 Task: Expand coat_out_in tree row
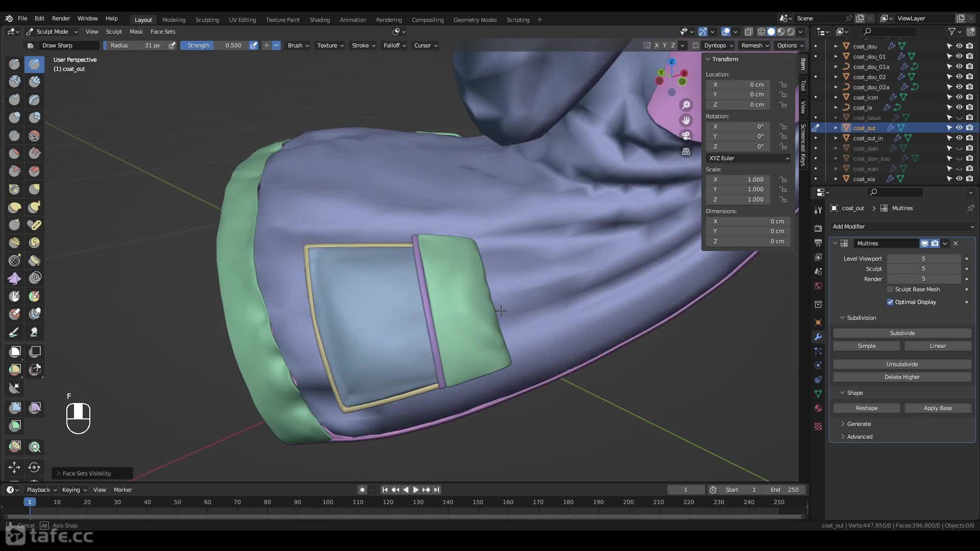click(x=836, y=138)
